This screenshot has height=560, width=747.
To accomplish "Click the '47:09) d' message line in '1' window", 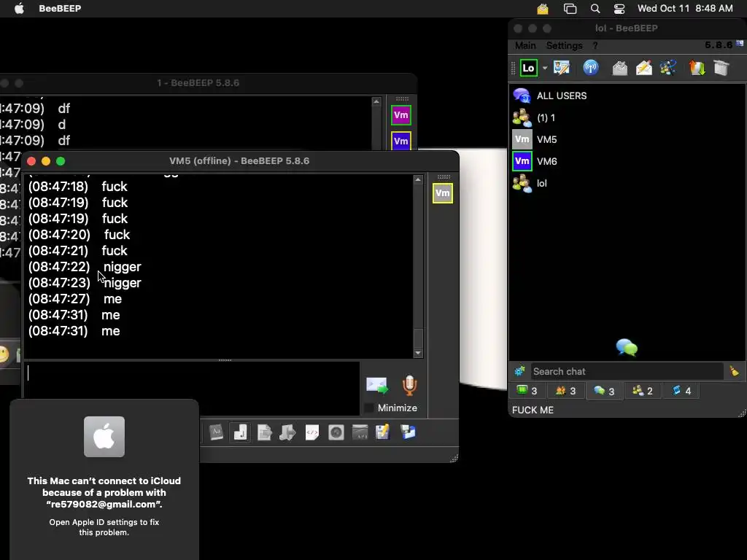I will (x=33, y=125).
